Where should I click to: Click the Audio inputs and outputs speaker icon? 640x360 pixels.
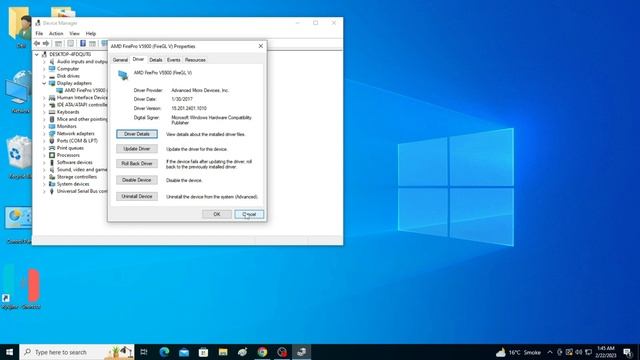(x=52, y=61)
